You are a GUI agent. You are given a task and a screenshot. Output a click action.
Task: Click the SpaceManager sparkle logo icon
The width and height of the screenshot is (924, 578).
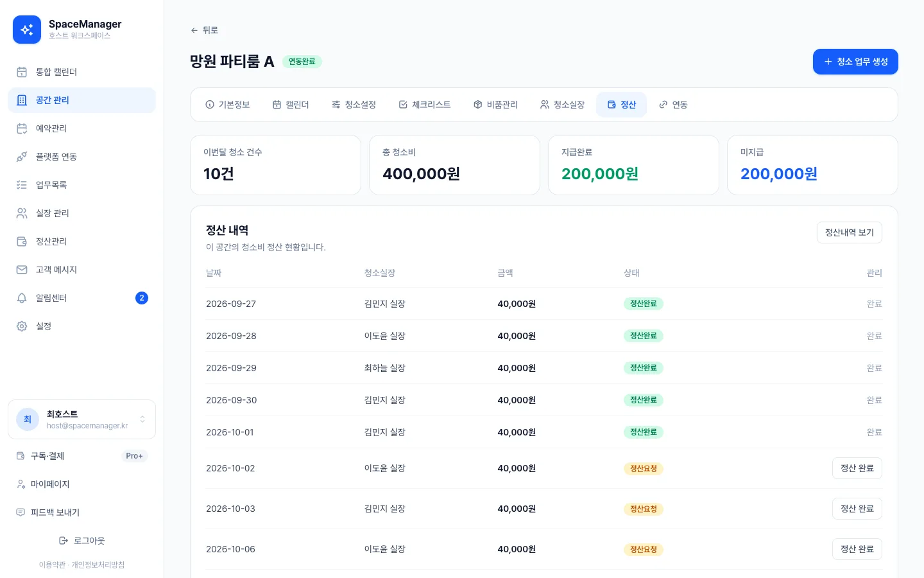27,30
